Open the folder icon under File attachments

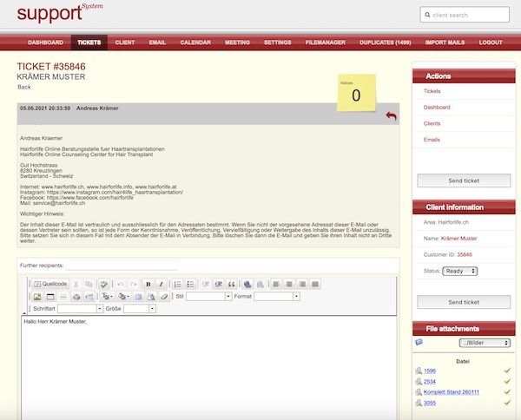pyautogui.click(x=419, y=342)
